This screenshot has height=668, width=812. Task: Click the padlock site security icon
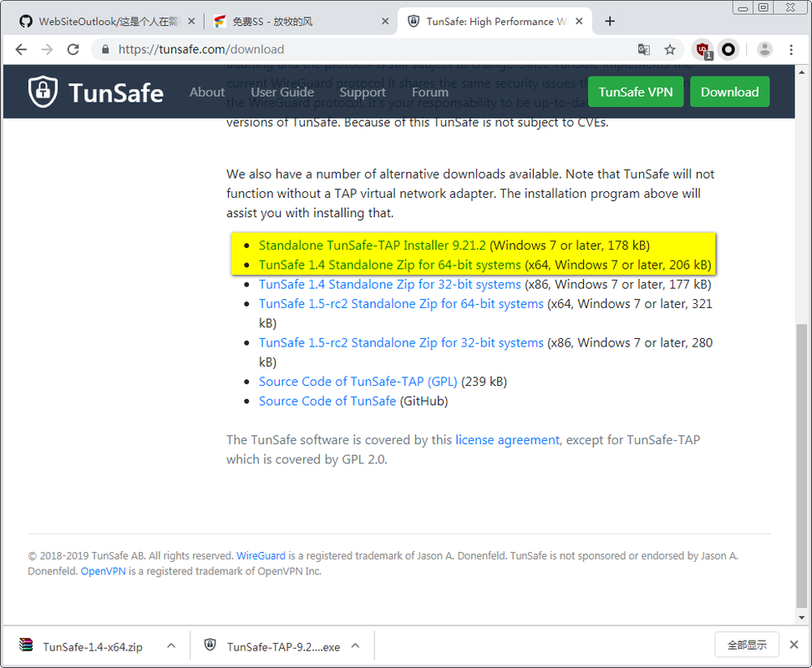tap(105, 49)
